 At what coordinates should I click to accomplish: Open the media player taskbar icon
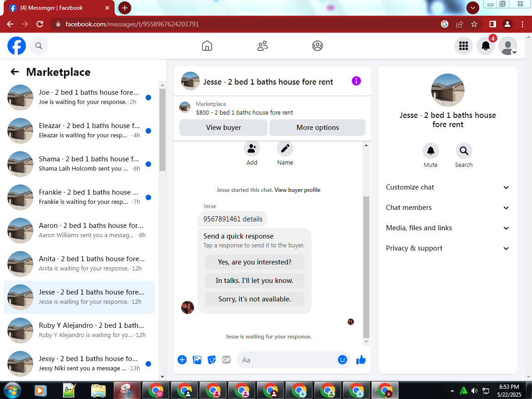40,391
